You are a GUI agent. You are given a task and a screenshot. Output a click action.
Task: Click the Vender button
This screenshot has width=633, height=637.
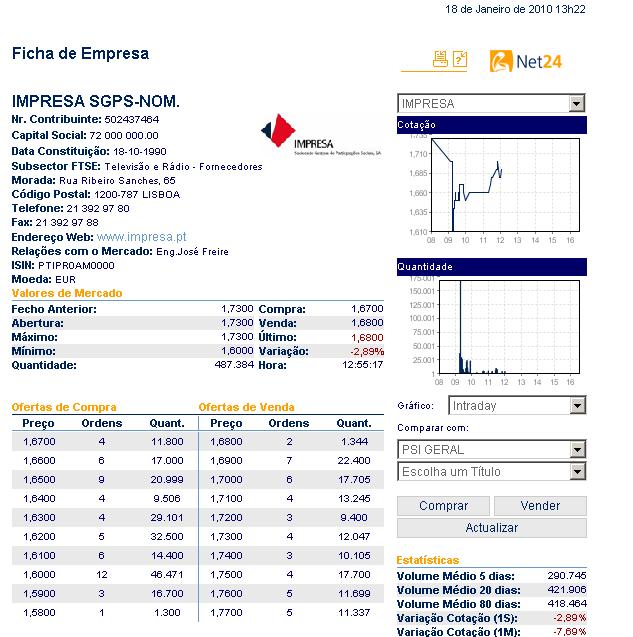540,506
